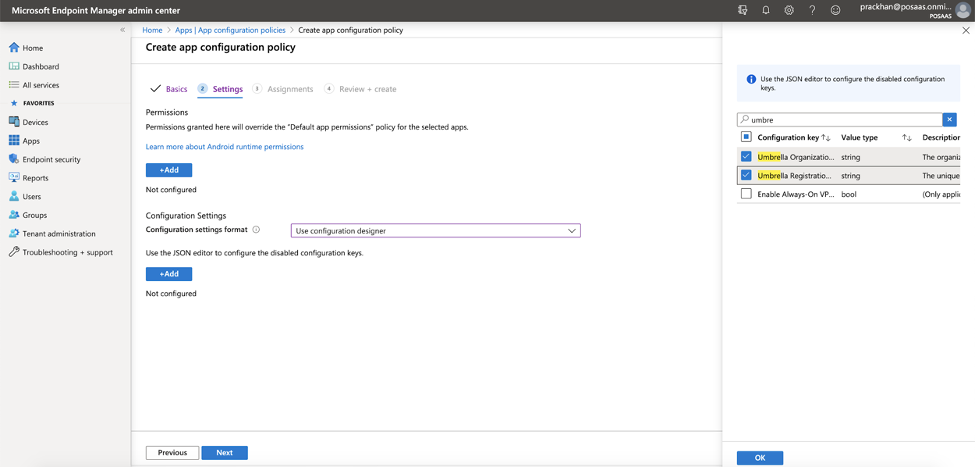Open Groups in the sidebar
Screen dimensions: 977x468
point(27,215)
